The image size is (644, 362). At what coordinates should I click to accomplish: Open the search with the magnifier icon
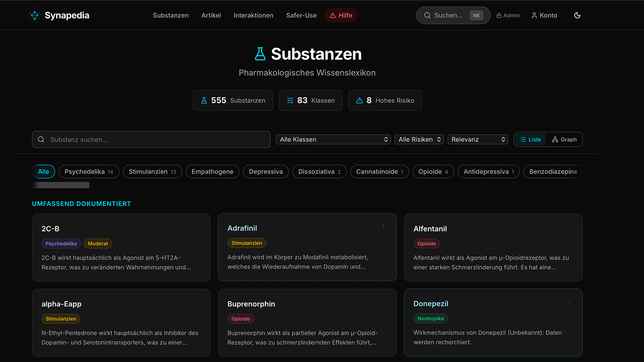(427, 15)
